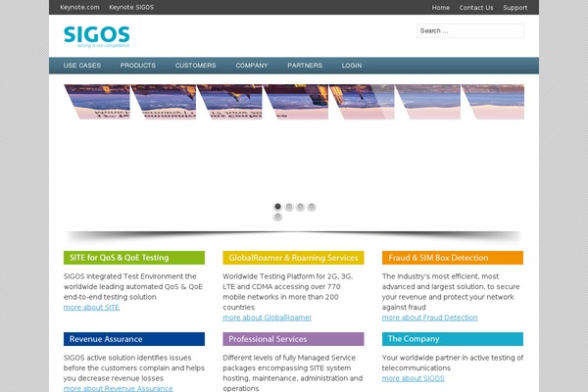This screenshot has width=588, height=392.
Task: Click the SITE for QoS & QoE Testing header
Action: 134,258
